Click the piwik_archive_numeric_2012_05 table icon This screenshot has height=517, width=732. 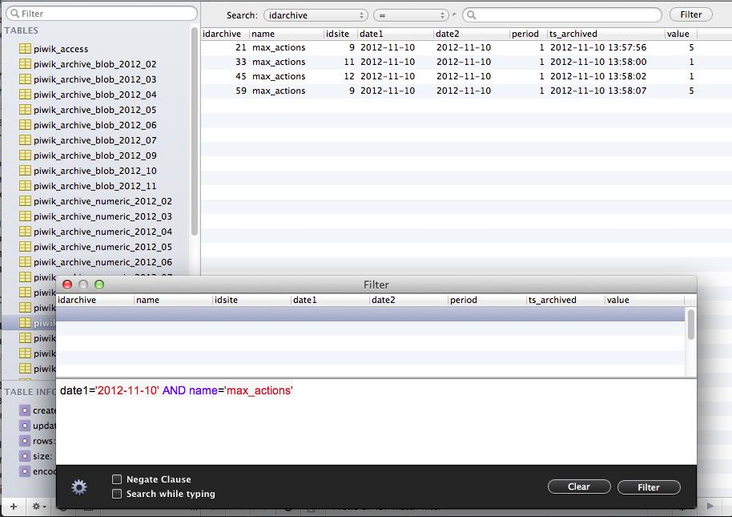pos(25,247)
